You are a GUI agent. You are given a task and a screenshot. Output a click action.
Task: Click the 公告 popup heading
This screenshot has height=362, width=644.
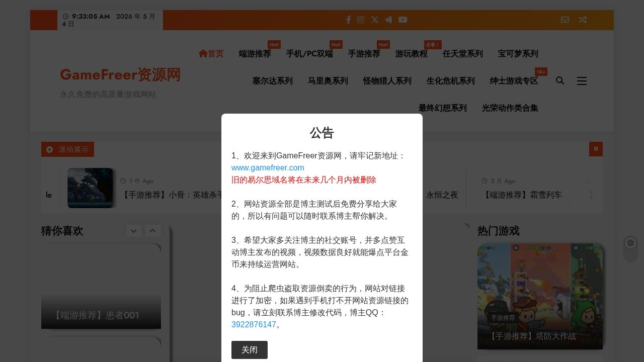322,133
